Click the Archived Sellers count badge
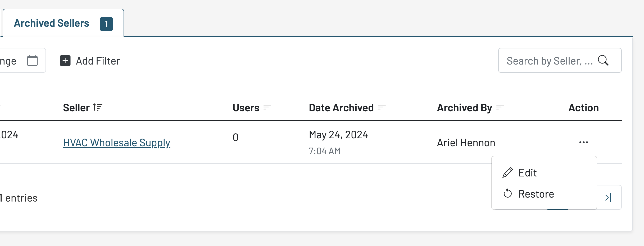This screenshot has height=246, width=644. tap(106, 24)
